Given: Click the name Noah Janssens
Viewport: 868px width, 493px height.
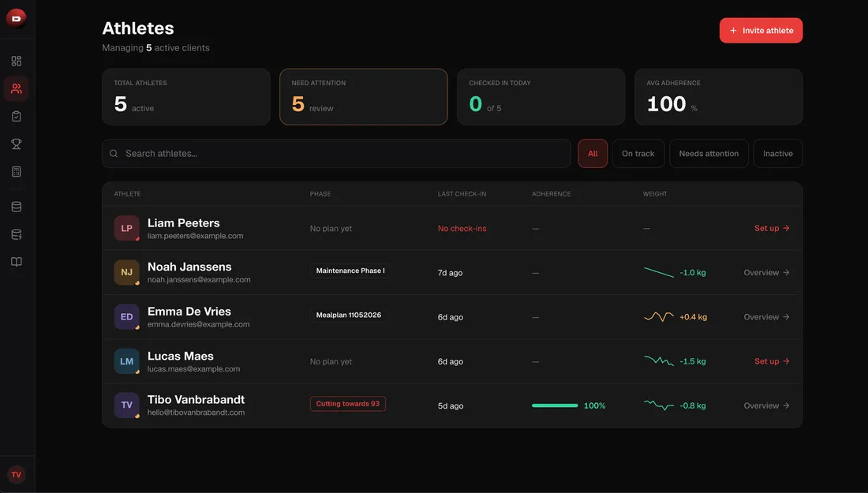Looking at the screenshot, I should [x=189, y=267].
